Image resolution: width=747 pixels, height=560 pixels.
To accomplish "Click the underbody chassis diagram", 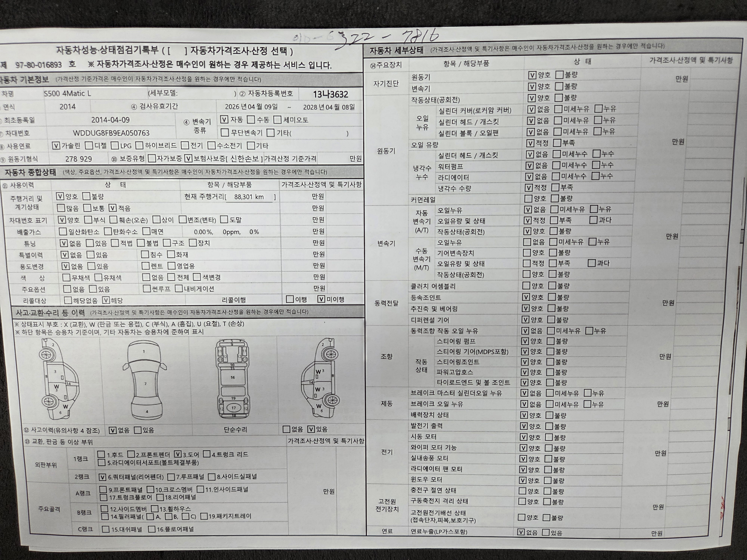I will coord(233,378).
